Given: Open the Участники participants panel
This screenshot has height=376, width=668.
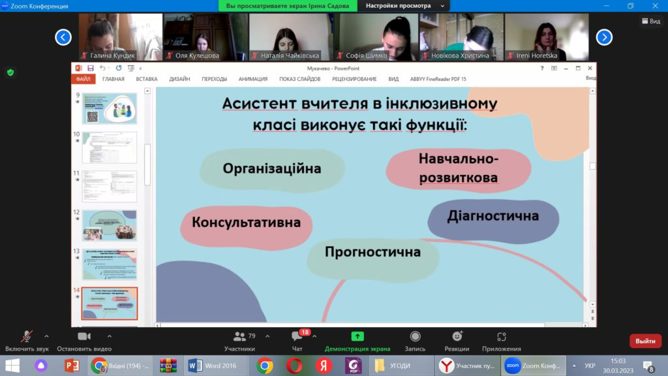Looking at the screenshot, I should point(239,336).
